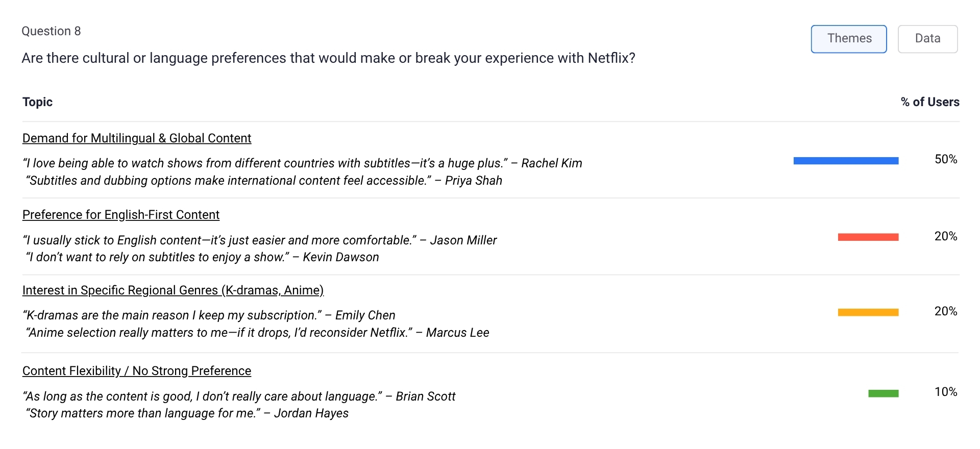
Task: Select Brian Scott's quote about language
Action: click(x=239, y=396)
